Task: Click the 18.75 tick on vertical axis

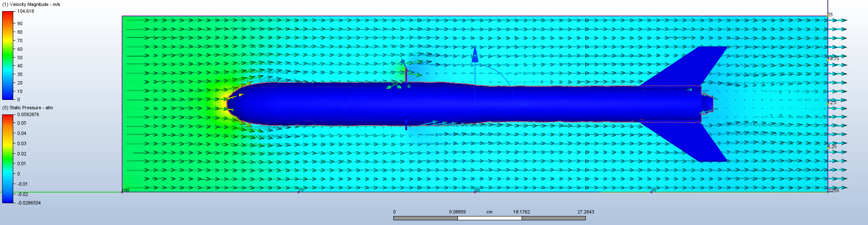Action: (x=833, y=59)
